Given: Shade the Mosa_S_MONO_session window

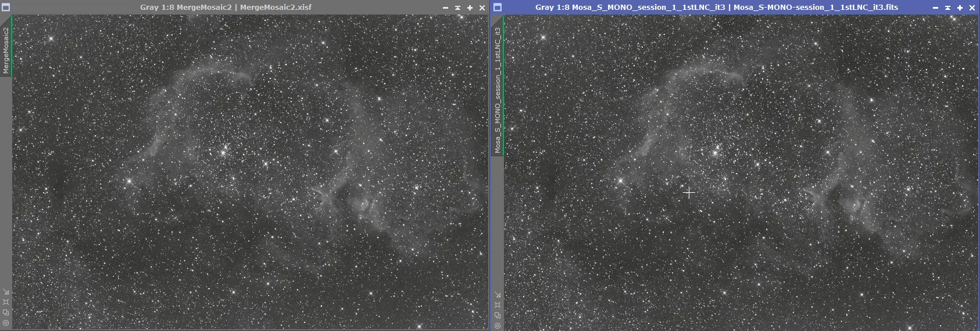Looking at the screenshot, I should coord(947,8).
